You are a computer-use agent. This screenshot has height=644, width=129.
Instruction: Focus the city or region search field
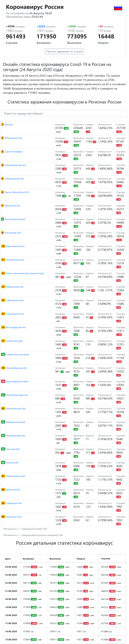pos(64,114)
